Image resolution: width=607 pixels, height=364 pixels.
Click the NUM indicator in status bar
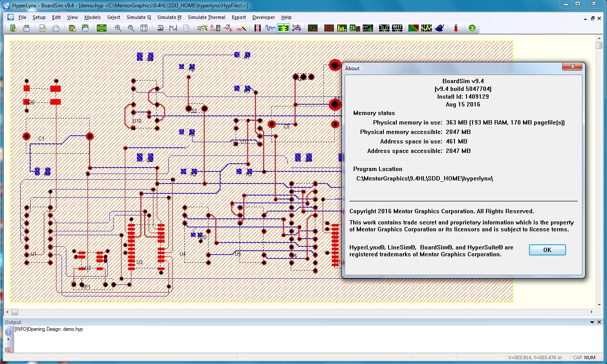[590, 358]
